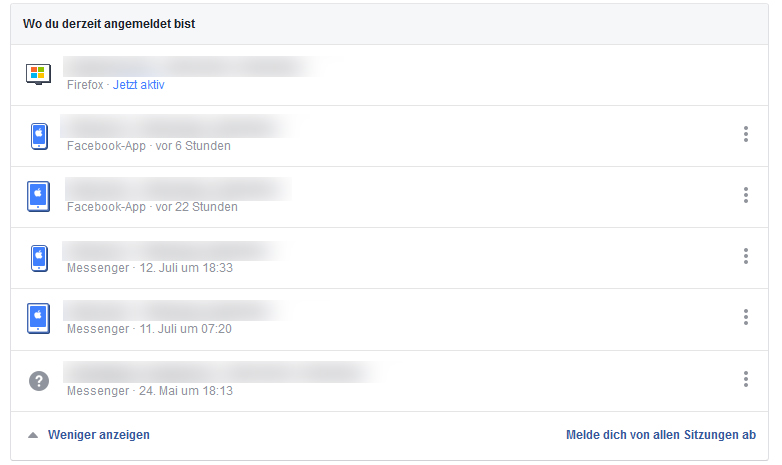782x465 pixels.
Task: Click the collapse arrow beside Weniger anzeigen
Action: click(33, 435)
